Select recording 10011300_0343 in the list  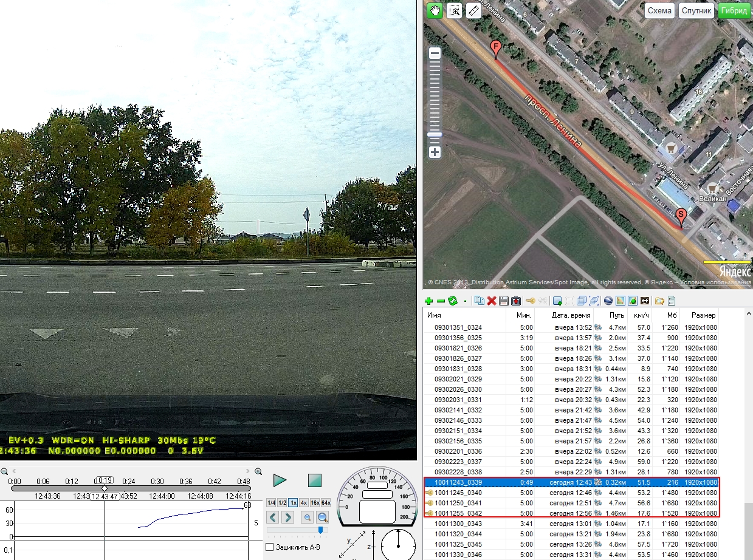[458, 524]
